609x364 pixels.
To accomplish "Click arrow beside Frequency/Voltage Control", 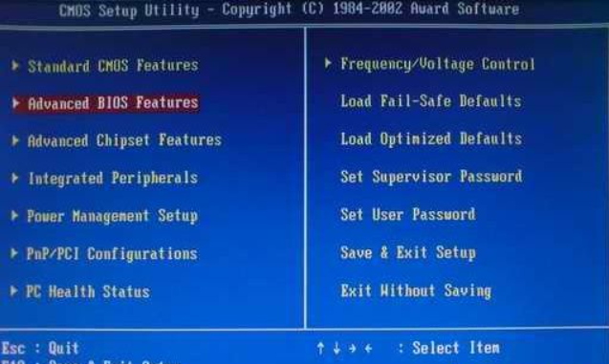I will (x=328, y=63).
